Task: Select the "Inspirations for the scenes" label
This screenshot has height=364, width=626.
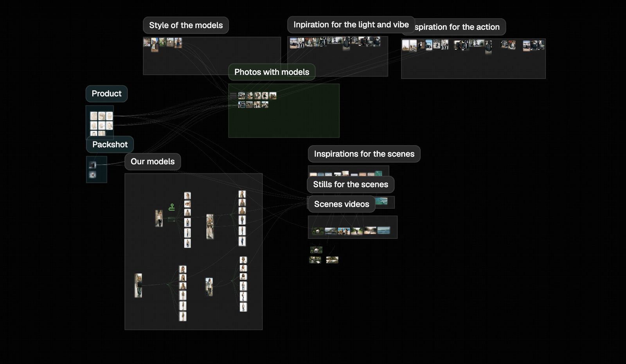Action: [x=364, y=154]
